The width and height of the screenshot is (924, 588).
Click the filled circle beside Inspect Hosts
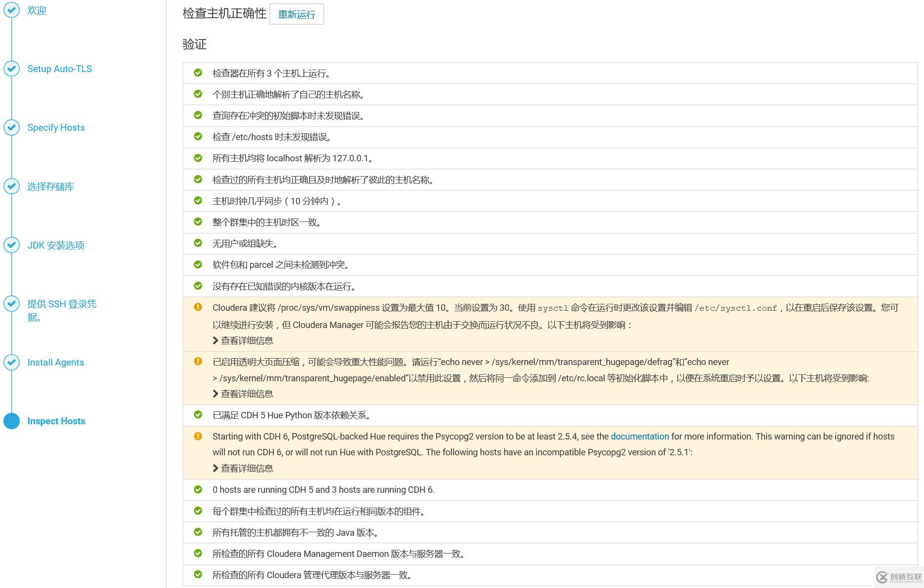[12, 421]
